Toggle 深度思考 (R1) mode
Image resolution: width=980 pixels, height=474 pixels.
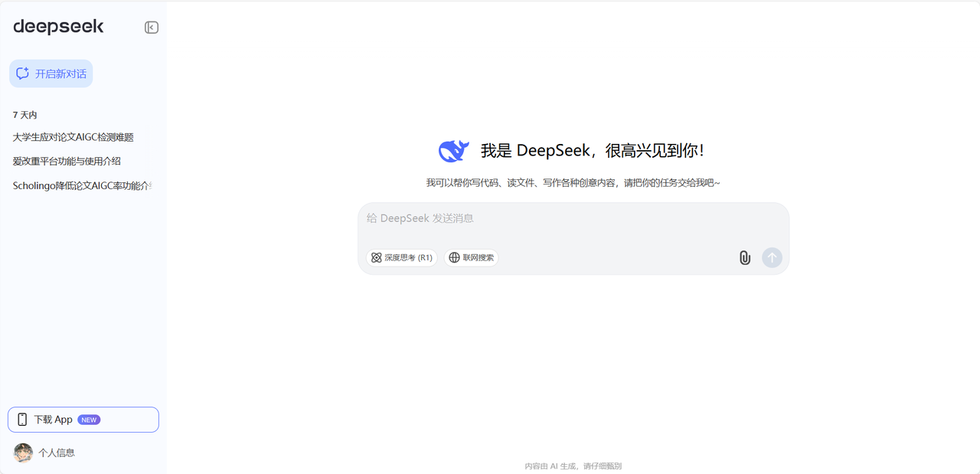click(402, 257)
